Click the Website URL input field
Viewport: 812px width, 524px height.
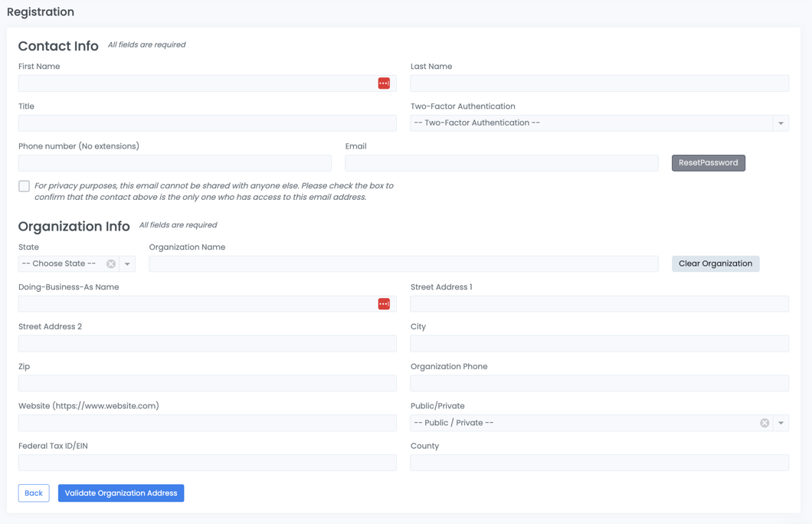(x=207, y=423)
